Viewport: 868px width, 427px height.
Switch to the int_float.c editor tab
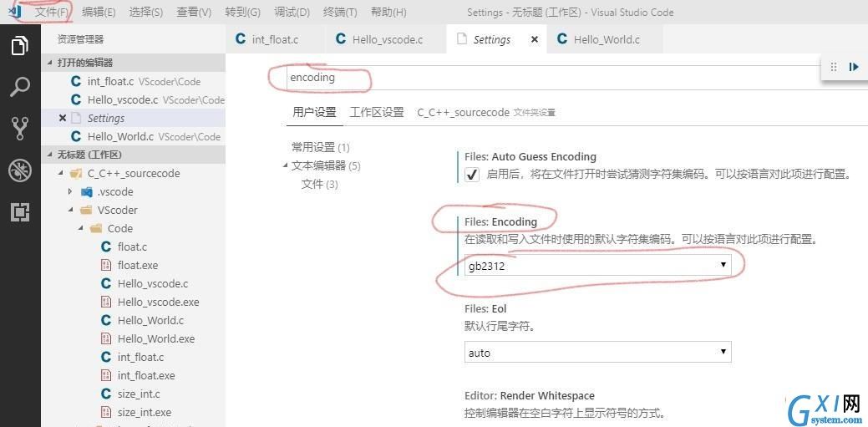(275, 39)
